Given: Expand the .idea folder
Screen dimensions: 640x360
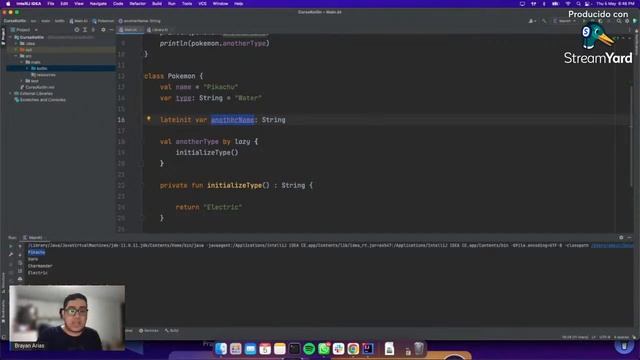Looking at the screenshot, I should click(16, 43).
